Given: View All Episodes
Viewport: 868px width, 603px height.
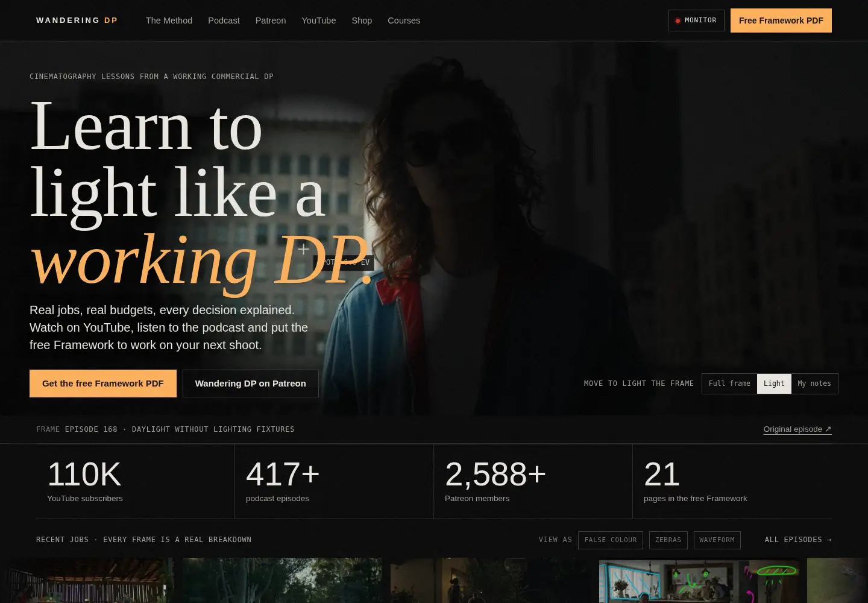Looking at the screenshot, I should [798, 540].
